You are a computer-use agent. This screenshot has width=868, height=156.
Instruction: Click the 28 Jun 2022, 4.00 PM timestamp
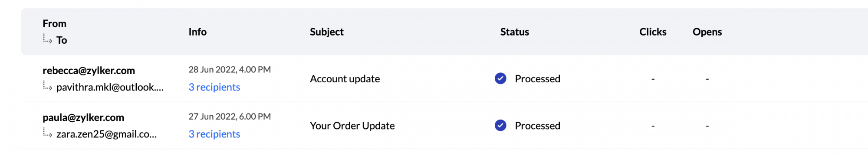pyautogui.click(x=230, y=69)
